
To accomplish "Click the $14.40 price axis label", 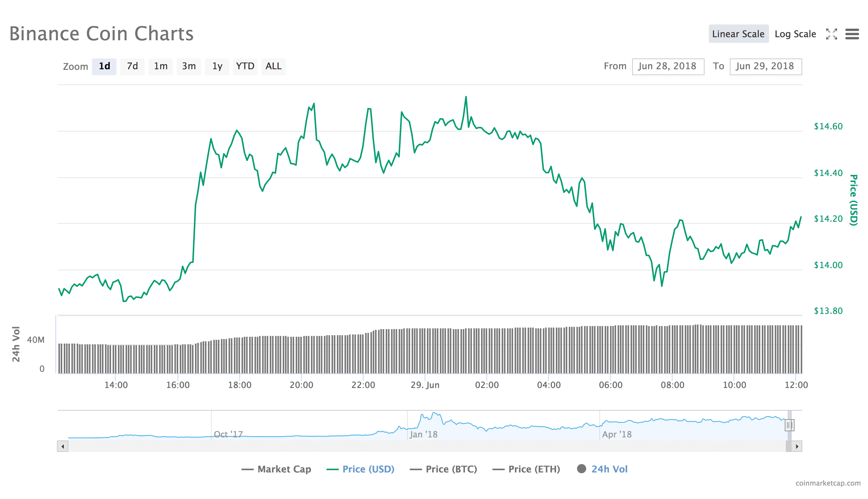I will [x=828, y=173].
